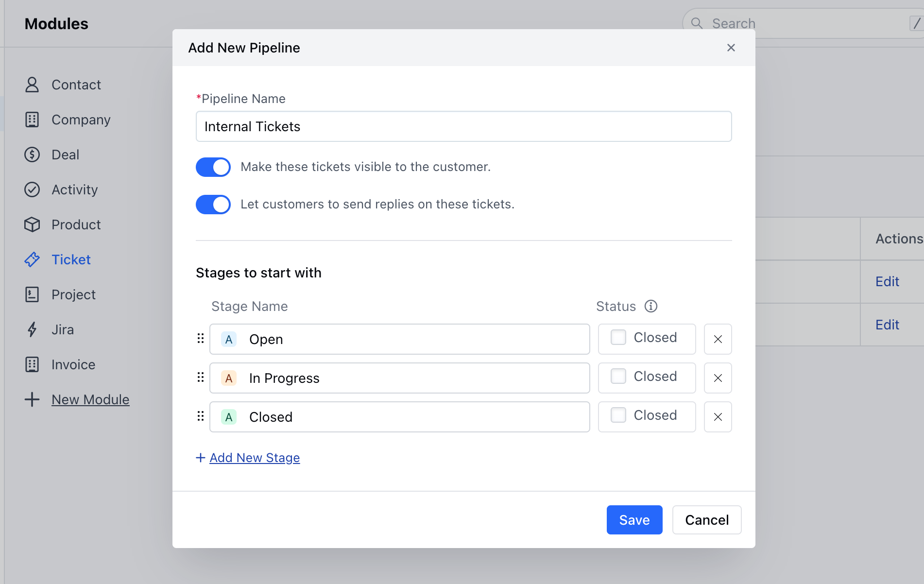Click the plus icon beside New Module
The height and width of the screenshot is (584, 924).
coord(32,399)
